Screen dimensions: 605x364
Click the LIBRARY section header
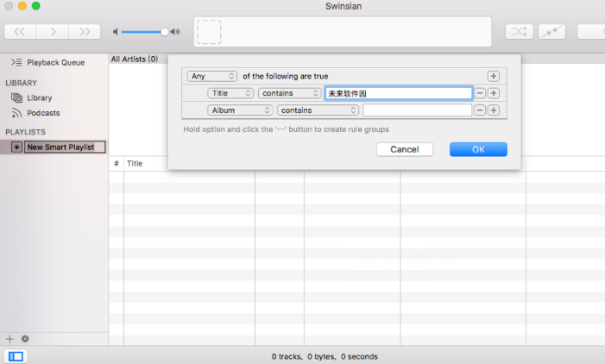[x=22, y=83]
